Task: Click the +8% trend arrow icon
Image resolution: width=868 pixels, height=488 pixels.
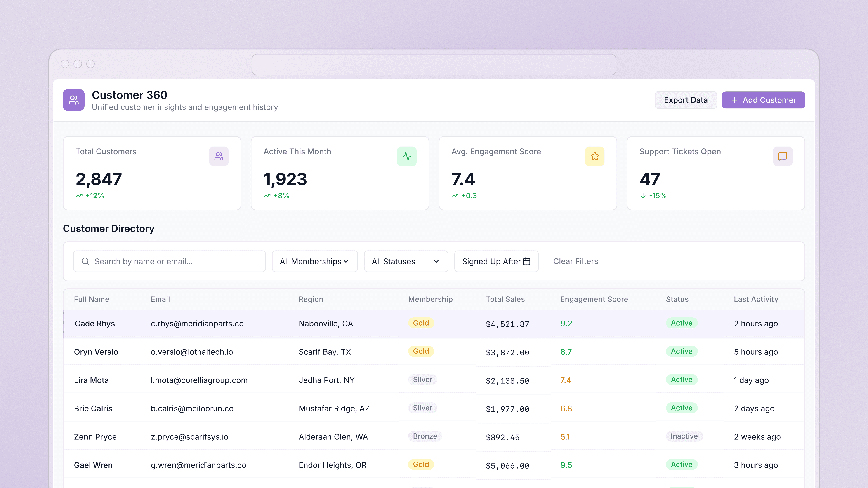Action: click(x=267, y=196)
